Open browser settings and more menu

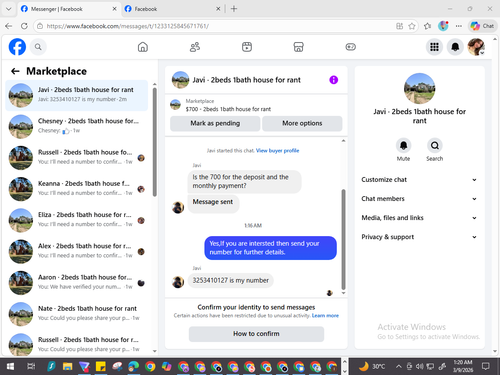point(459,26)
